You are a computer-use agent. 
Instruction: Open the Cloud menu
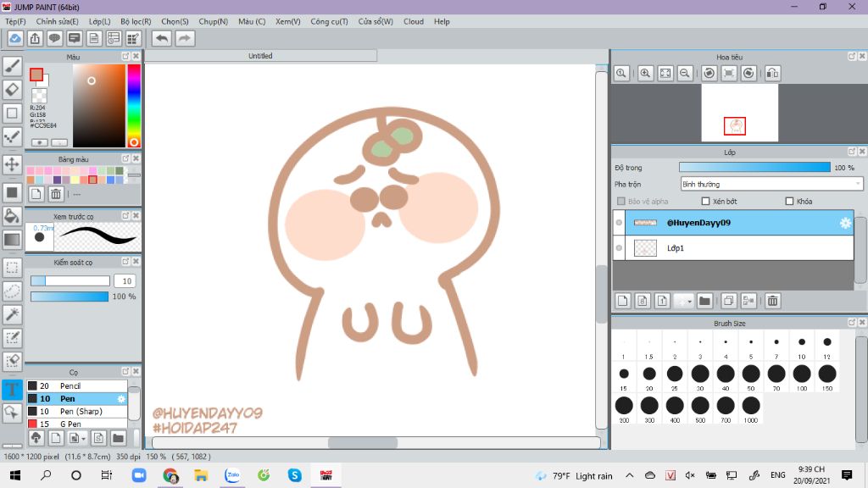[x=414, y=21]
